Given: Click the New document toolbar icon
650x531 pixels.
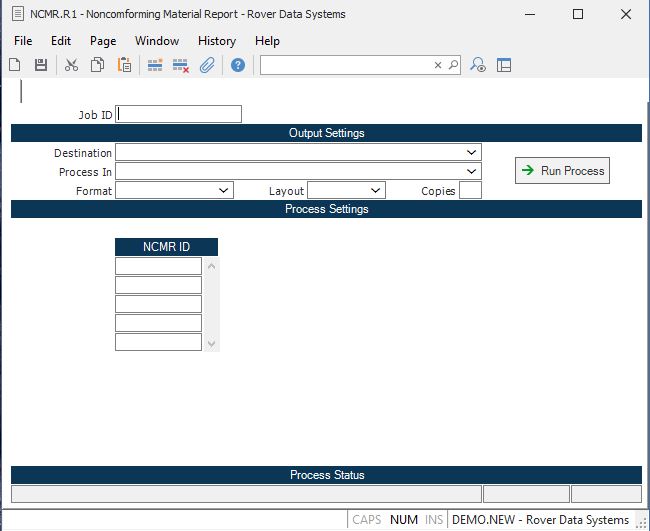Looking at the screenshot, I should 15,65.
